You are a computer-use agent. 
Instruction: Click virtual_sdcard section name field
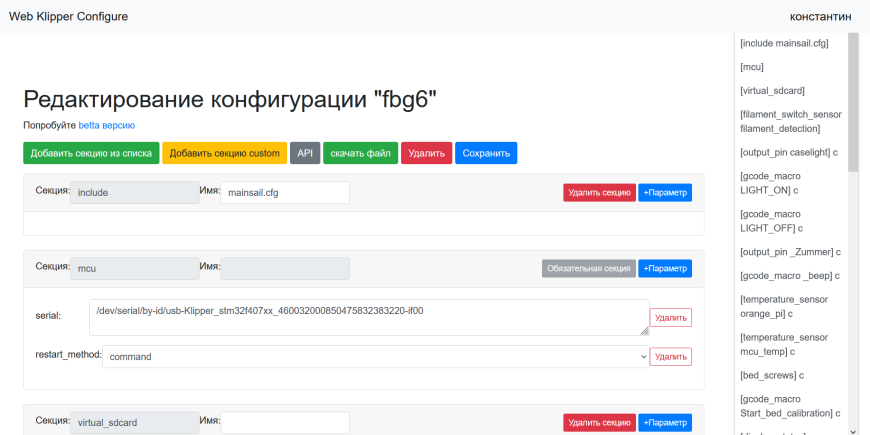[285, 422]
